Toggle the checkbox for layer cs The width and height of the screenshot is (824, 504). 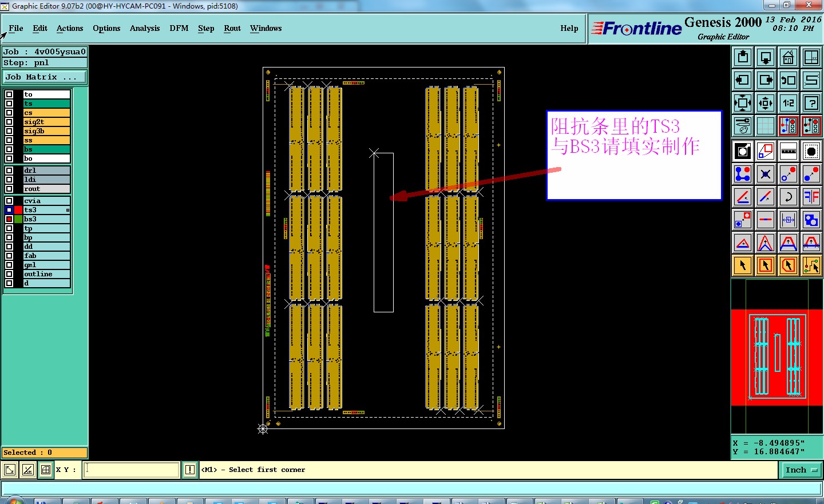[x=9, y=113]
